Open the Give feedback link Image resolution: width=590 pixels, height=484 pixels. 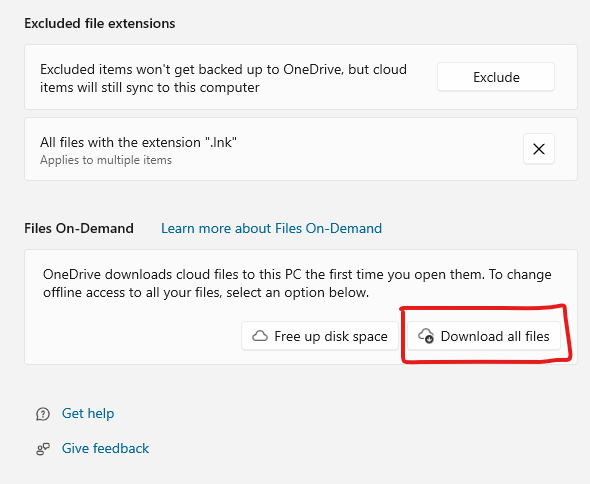[x=105, y=448]
